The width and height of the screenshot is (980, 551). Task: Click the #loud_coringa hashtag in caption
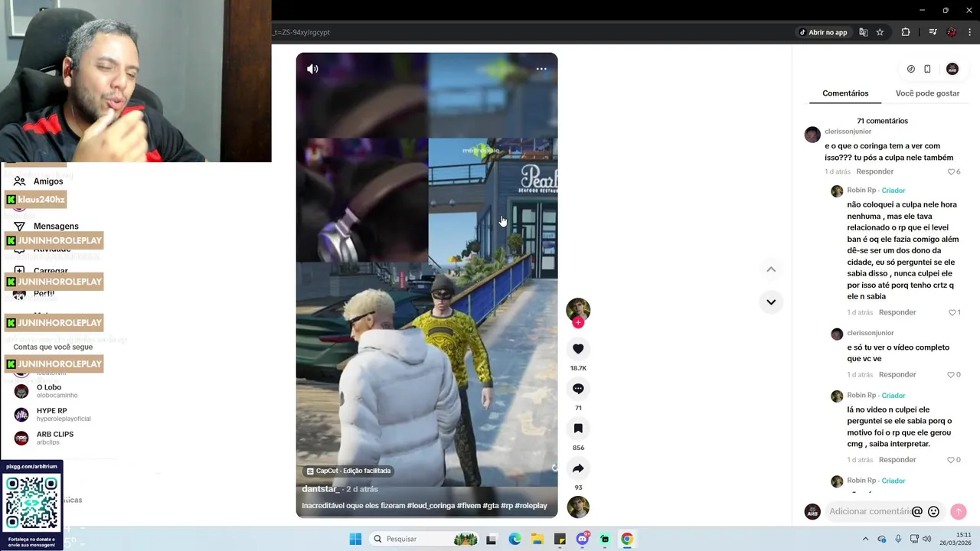[430, 506]
